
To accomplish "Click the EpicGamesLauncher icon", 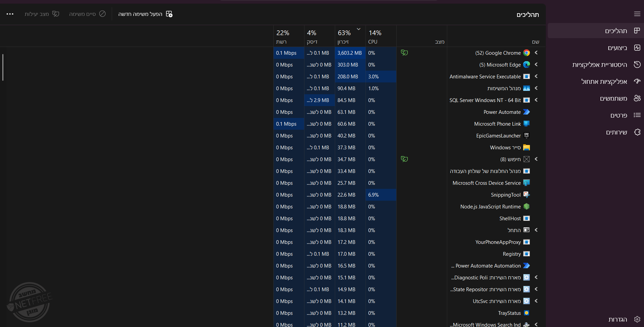I will 526,136.
